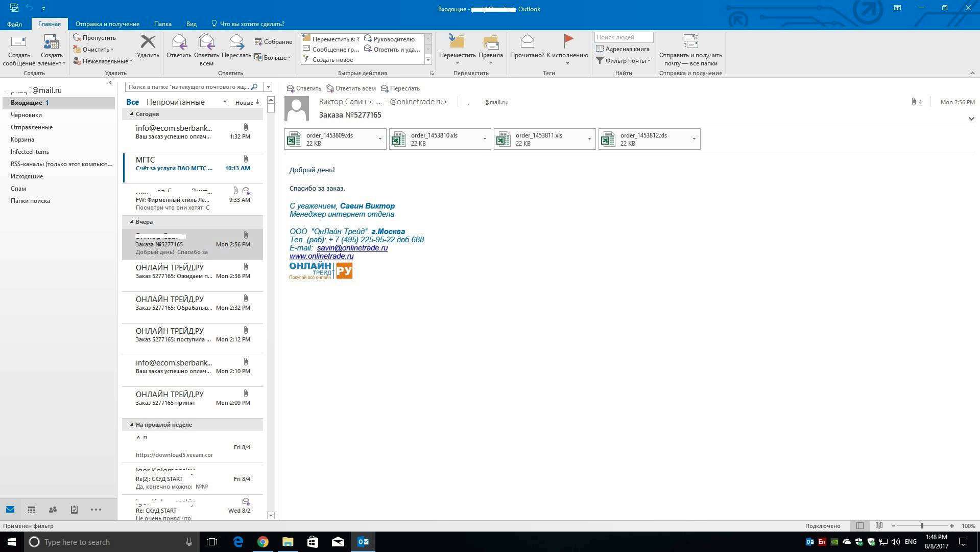Switch to reading view in status bar
The height and width of the screenshot is (552, 980).
pos(879,526)
